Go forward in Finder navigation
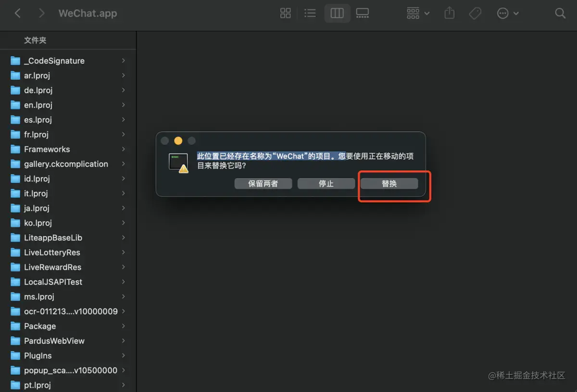This screenshot has width=577, height=392. coord(41,13)
